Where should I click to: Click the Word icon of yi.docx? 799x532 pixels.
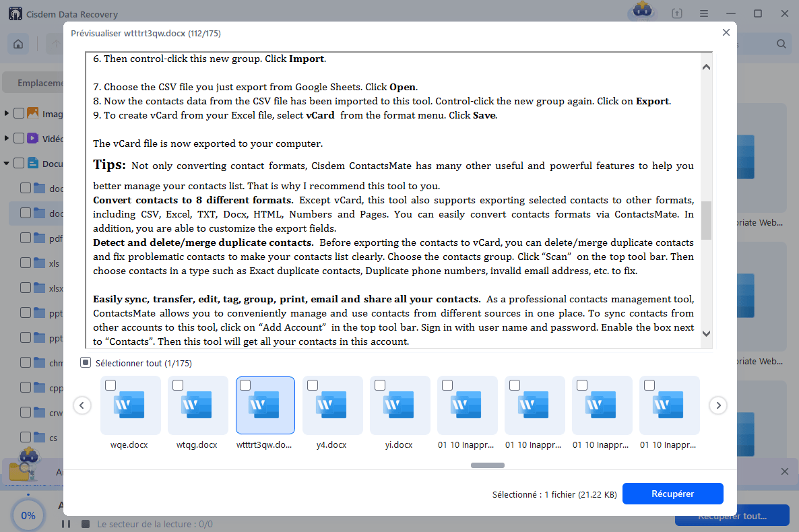point(398,405)
